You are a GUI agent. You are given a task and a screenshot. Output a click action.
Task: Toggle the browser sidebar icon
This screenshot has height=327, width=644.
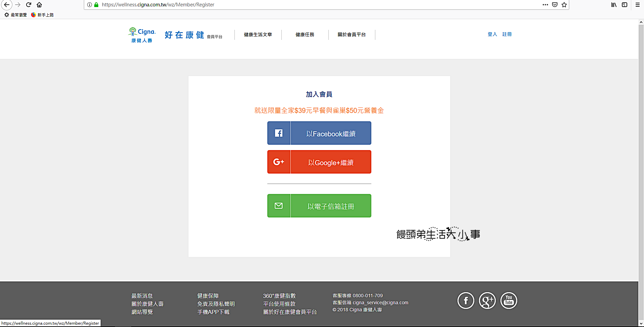(625, 5)
